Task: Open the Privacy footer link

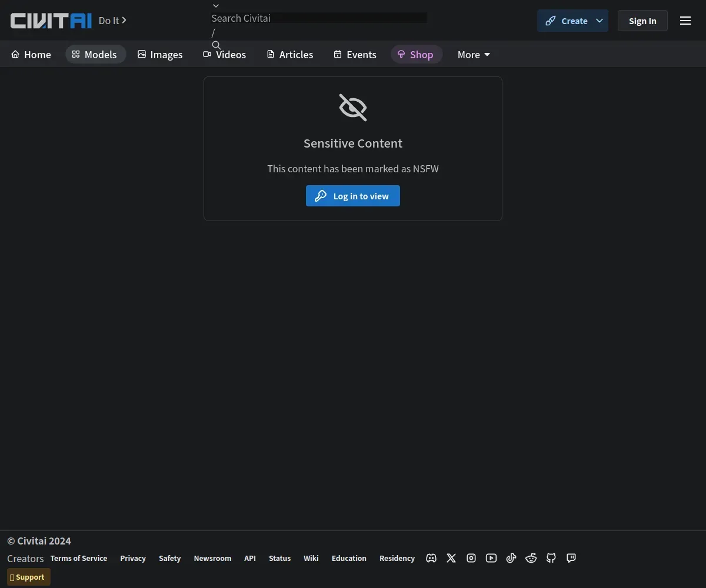Action: click(x=133, y=558)
